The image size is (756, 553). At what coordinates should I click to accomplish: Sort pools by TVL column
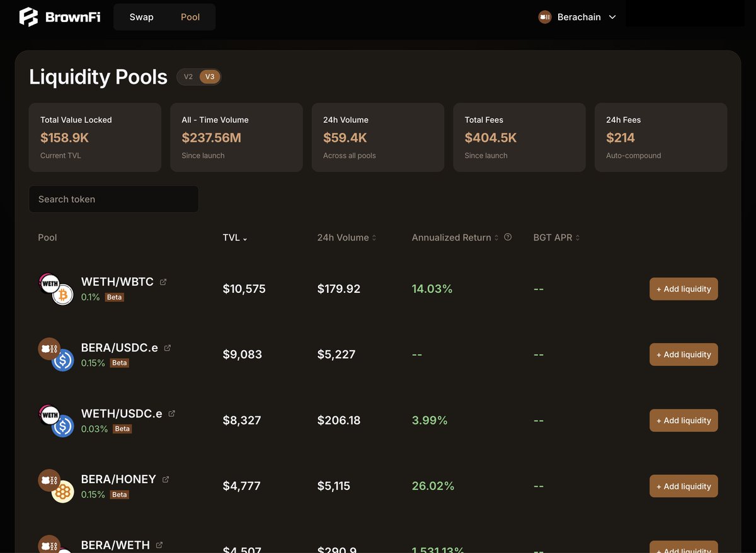click(x=235, y=237)
